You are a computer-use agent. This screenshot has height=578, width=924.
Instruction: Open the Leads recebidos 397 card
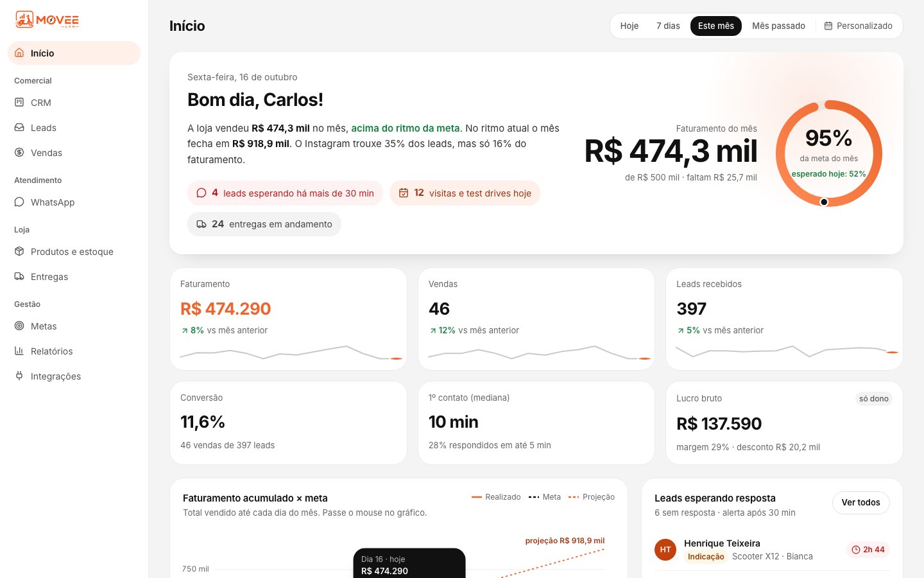[x=784, y=319]
